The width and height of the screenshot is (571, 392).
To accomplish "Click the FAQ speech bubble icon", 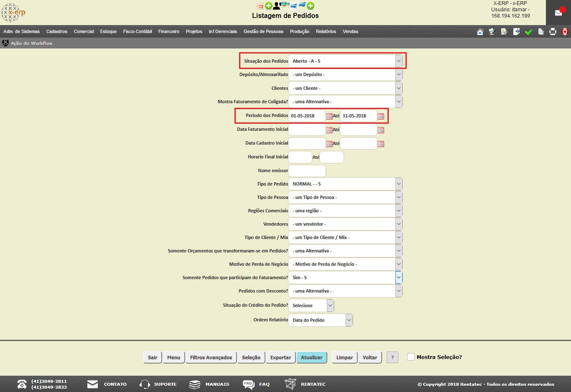I will [x=248, y=384].
